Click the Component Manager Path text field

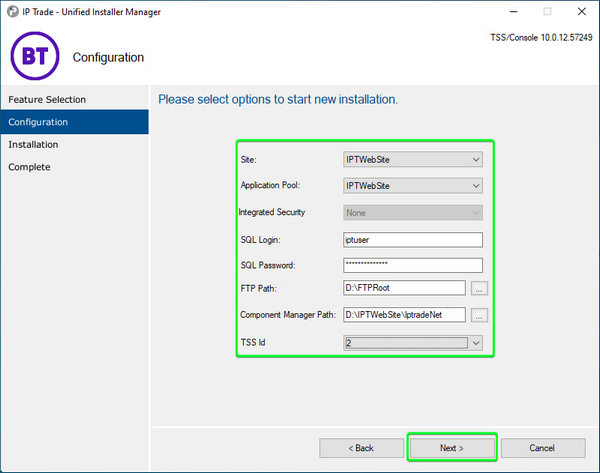point(404,315)
